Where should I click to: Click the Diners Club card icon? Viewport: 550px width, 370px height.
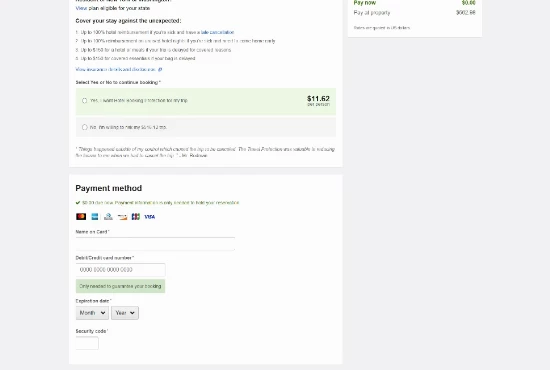(108, 217)
